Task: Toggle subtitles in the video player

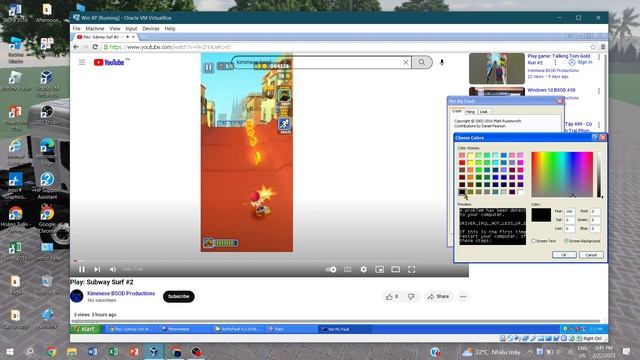Action: (x=347, y=269)
